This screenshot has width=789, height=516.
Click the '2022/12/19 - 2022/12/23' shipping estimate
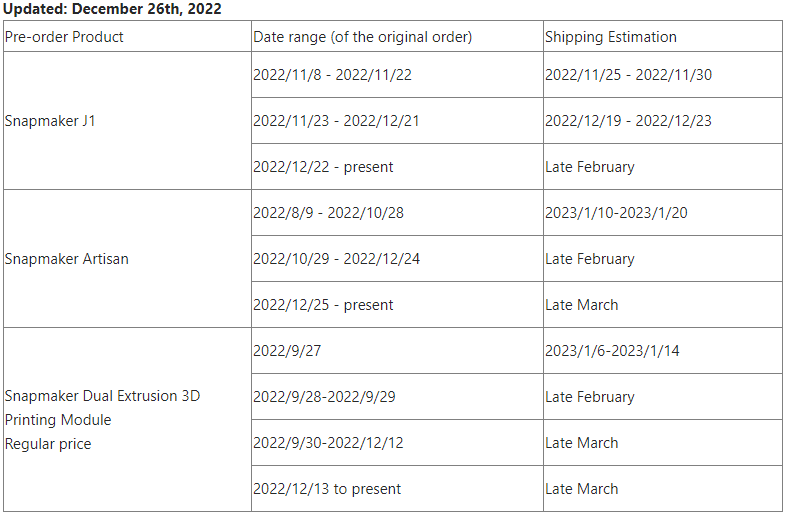tap(628, 121)
